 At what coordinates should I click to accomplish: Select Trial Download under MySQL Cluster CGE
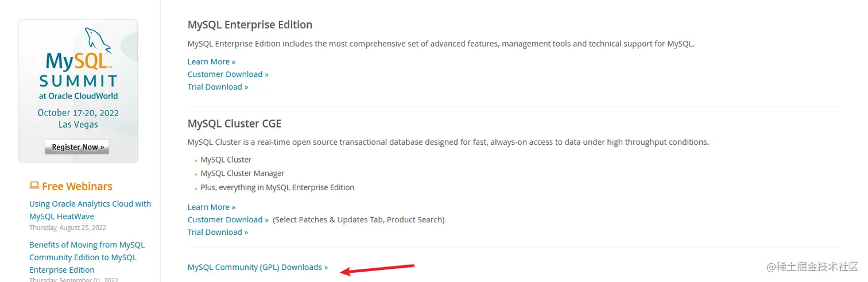(218, 232)
